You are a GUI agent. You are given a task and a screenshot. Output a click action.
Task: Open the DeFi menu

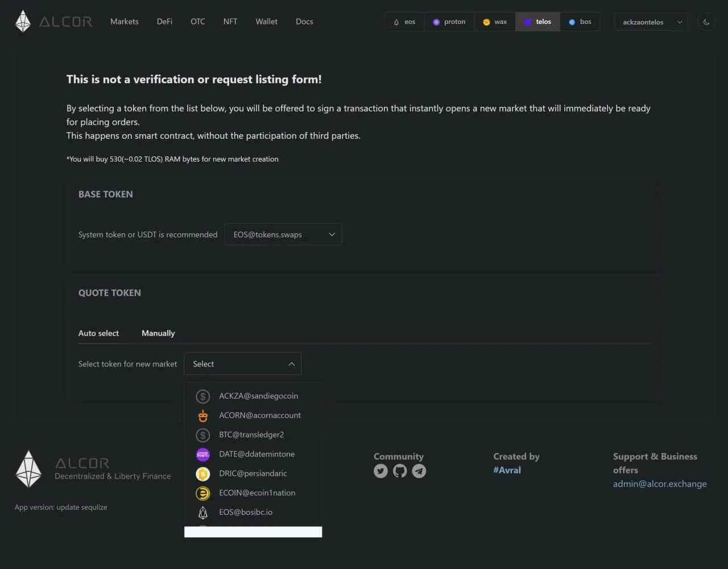[164, 22]
